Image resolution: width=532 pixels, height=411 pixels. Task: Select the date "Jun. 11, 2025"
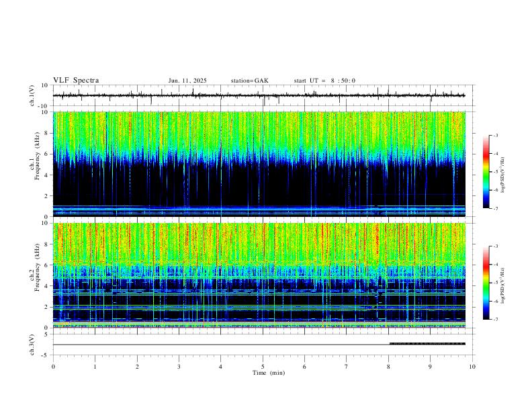pos(187,81)
